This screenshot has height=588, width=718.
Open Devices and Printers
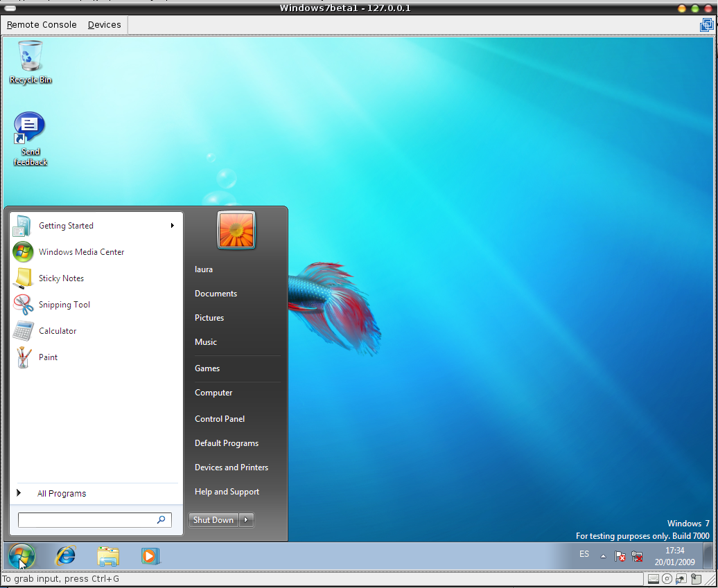coord(231,467)
